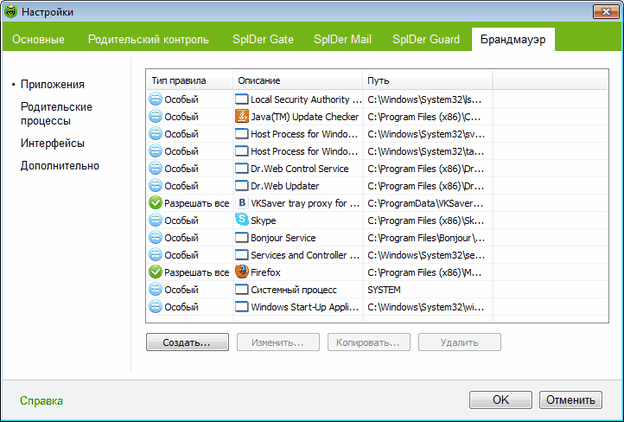Click the Удалить button

tap(459, 342)
